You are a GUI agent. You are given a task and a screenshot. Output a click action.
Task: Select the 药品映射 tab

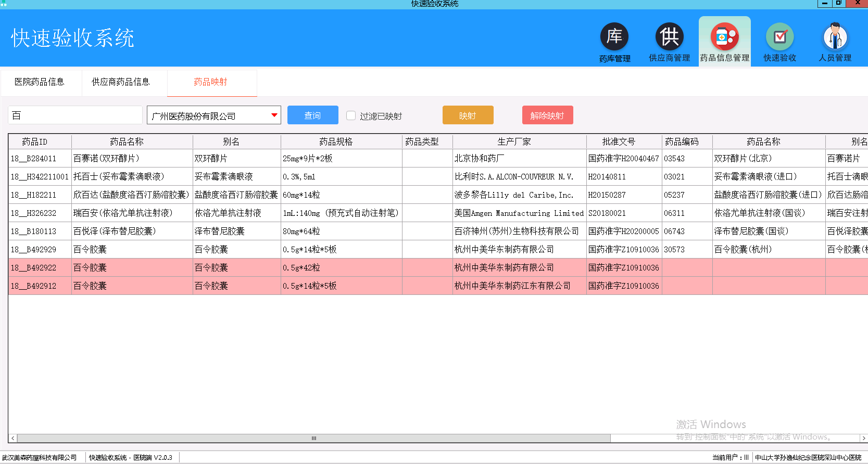click(x=211, y=82)
